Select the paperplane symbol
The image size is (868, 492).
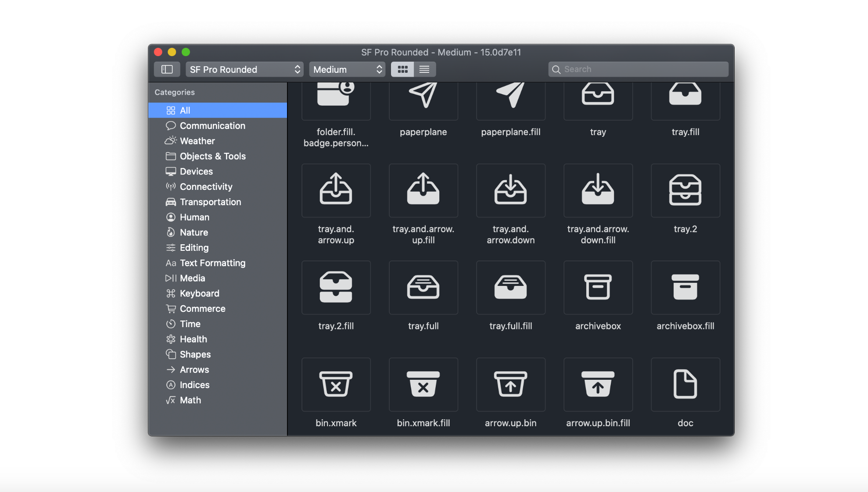pos(423,101)
